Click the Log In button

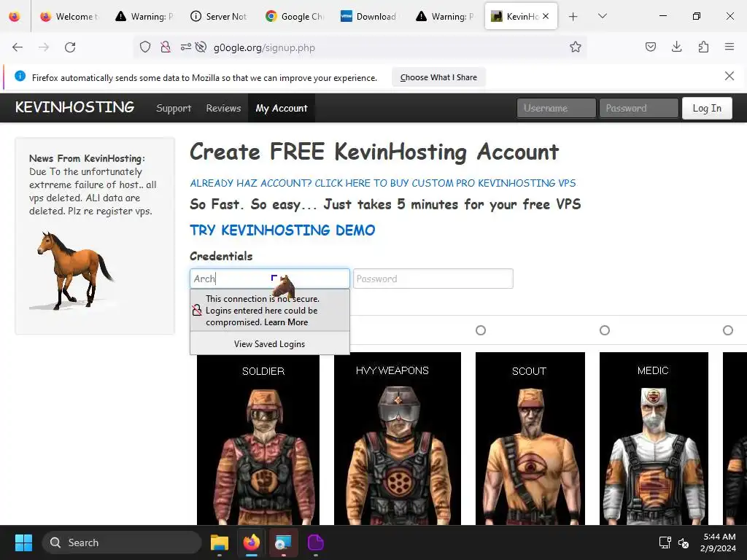tap(707, 108)
